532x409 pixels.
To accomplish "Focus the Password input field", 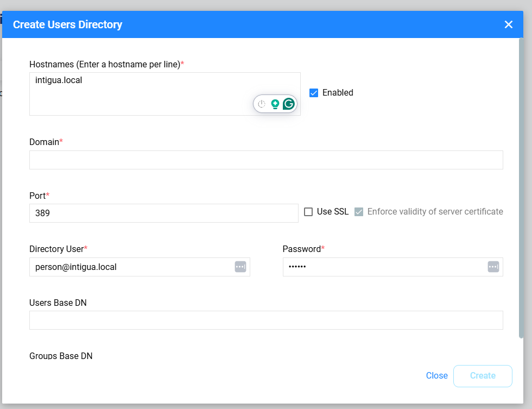I will click(x=383, y=267).
